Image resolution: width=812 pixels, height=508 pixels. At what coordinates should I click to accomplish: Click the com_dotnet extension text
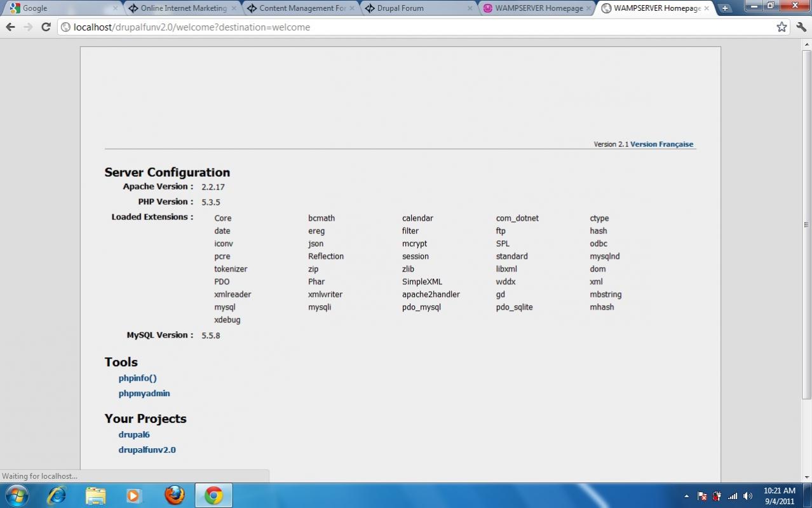[x=517, y=218]
